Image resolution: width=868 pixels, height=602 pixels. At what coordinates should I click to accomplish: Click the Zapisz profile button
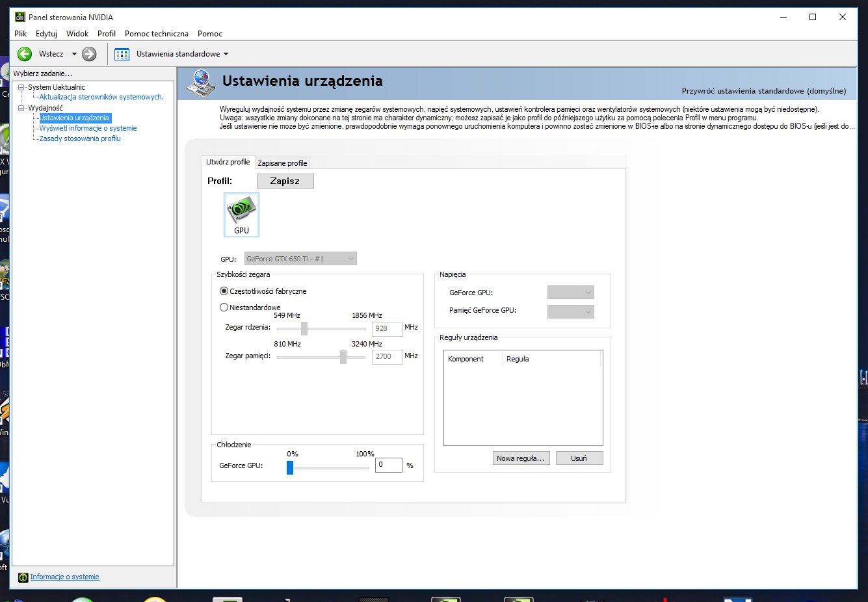coord(285,181)
